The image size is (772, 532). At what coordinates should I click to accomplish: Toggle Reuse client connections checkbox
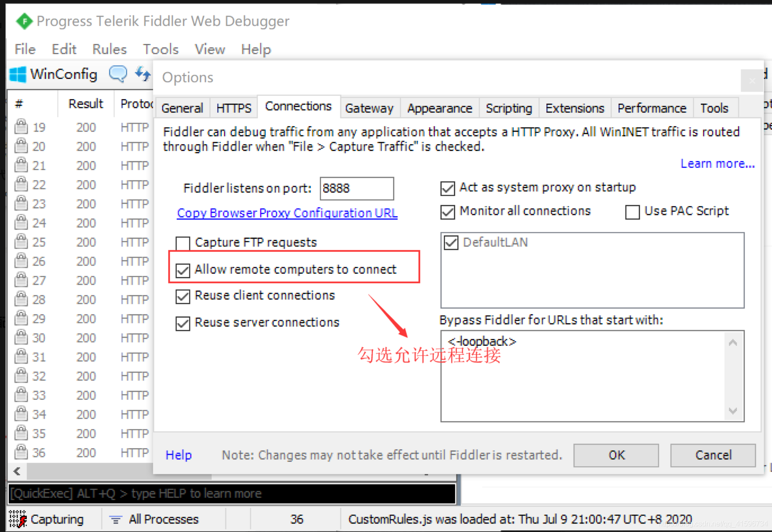point(183,296)
